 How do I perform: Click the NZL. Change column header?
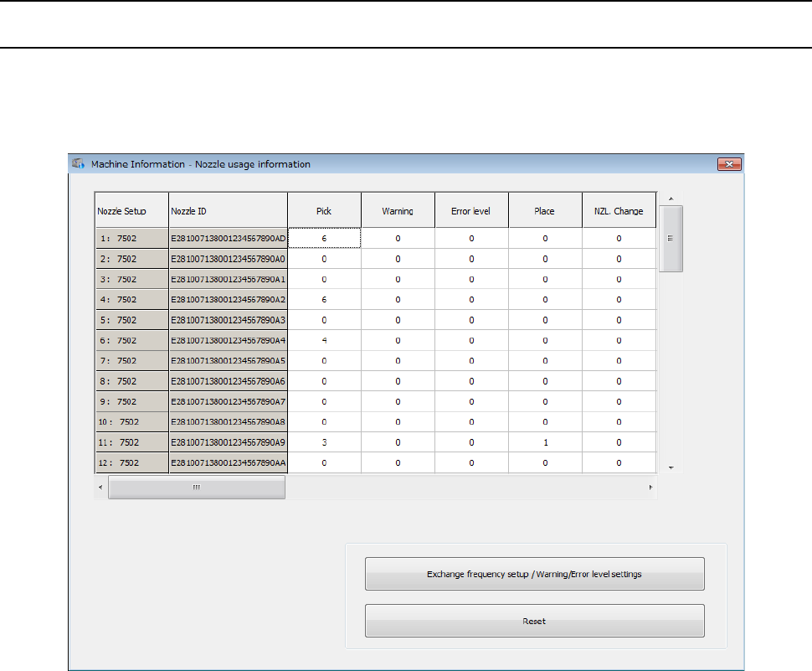pyautogui.click(x=619, y=210)
